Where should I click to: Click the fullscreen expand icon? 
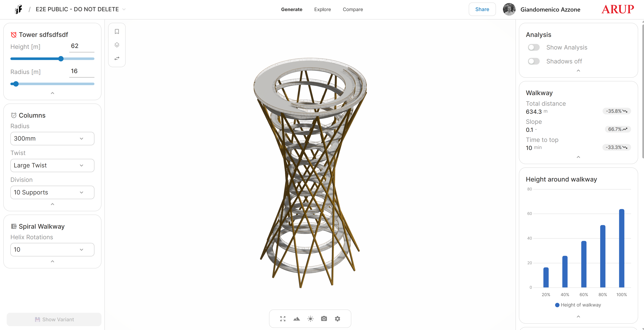(283, 319)
